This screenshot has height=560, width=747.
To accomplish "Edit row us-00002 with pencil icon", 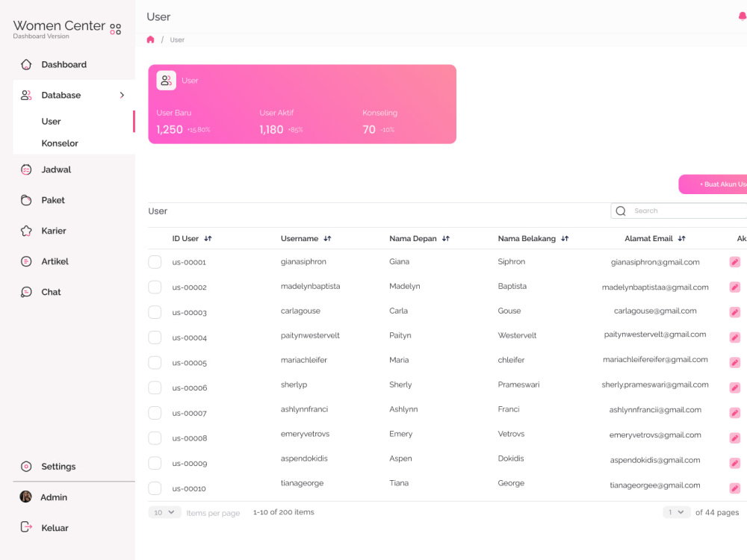I will tap(734, 287).
